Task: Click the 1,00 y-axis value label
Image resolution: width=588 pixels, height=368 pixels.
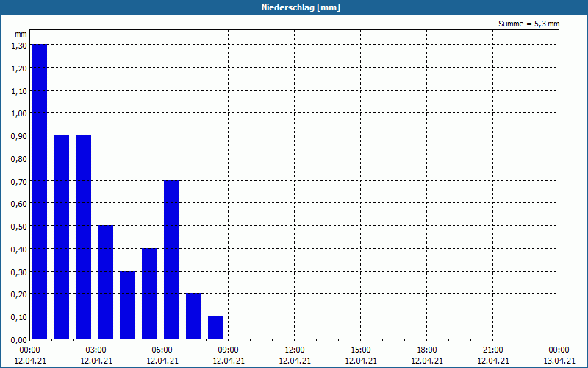Action: [x=19, y=113]
